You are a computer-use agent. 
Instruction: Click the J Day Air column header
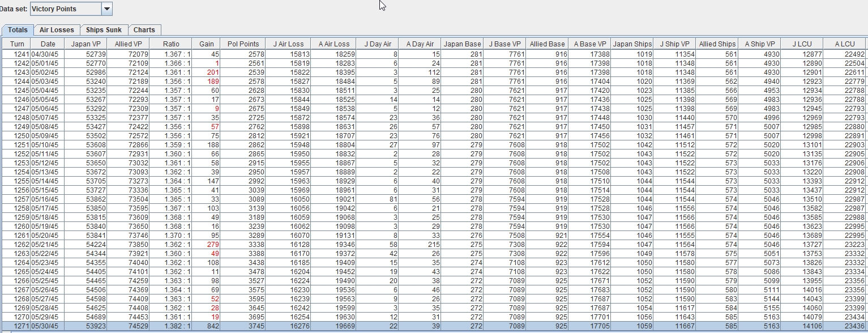click(x=378, y=44)
